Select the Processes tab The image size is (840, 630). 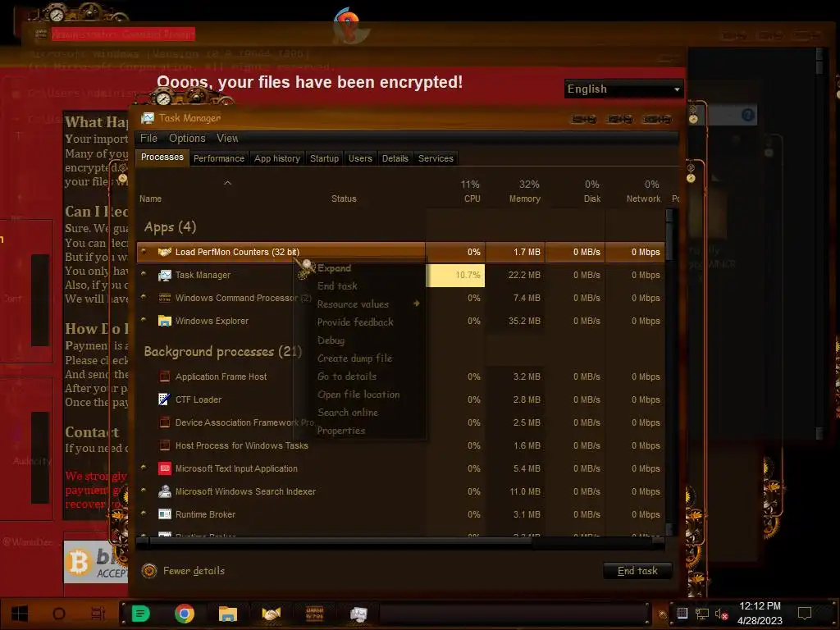162,157
